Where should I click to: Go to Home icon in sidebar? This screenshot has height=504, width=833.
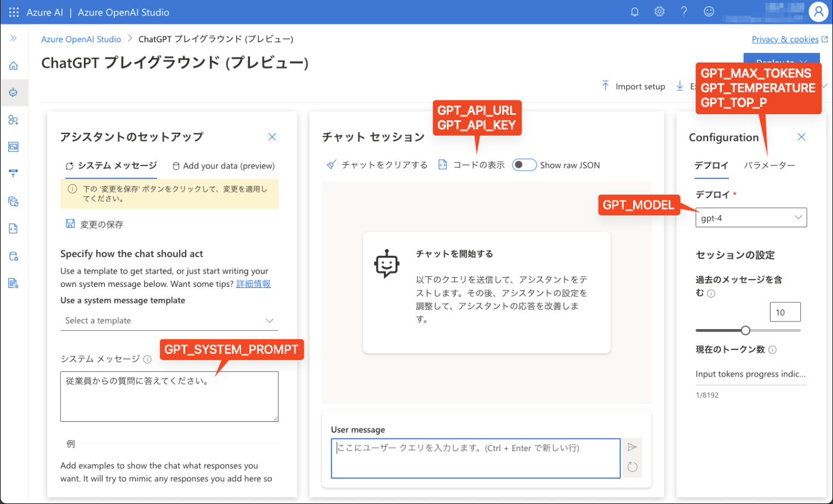tap(14, 65)
